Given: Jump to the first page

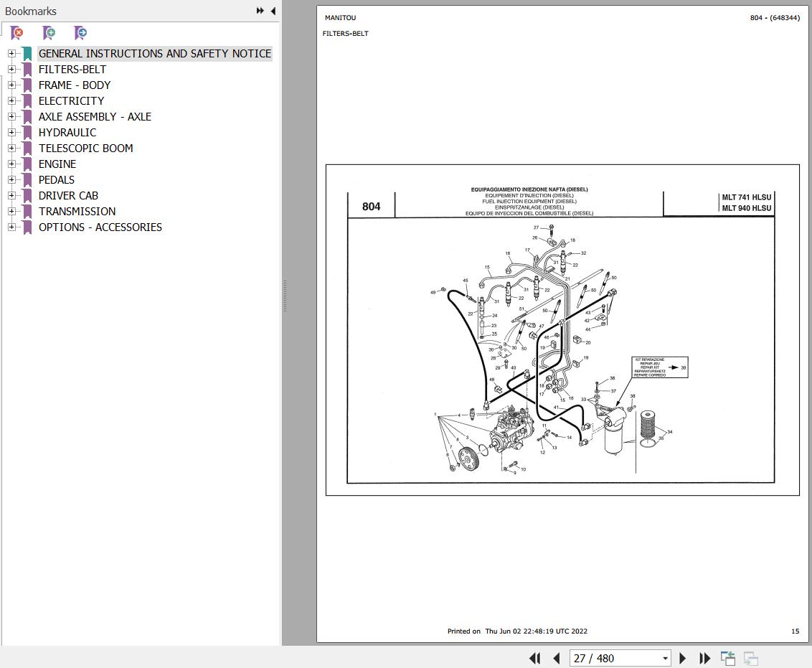Looking at the screenshot, I should (x=534, y=658).
